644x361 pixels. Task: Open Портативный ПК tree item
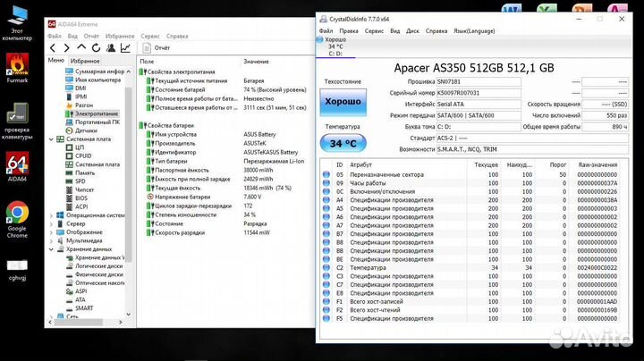pyautogui.click(x=93, y=122)
